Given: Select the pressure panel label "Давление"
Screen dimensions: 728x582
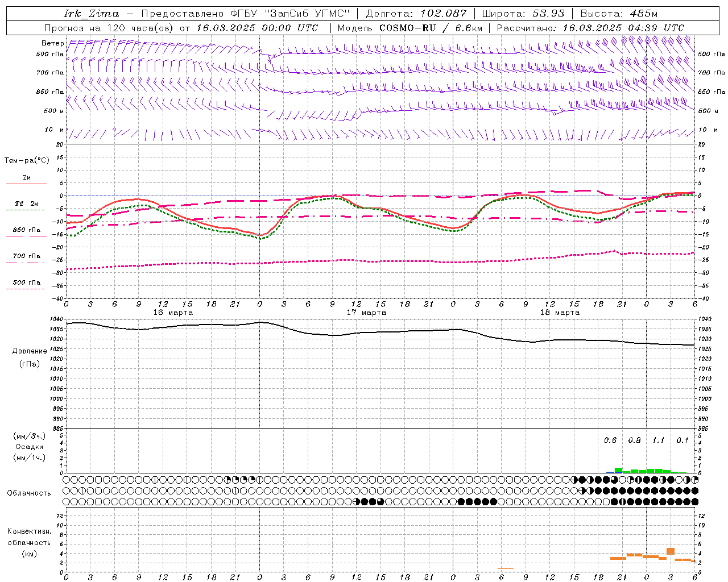Looking at the screenshot, I should click(30, 351).
